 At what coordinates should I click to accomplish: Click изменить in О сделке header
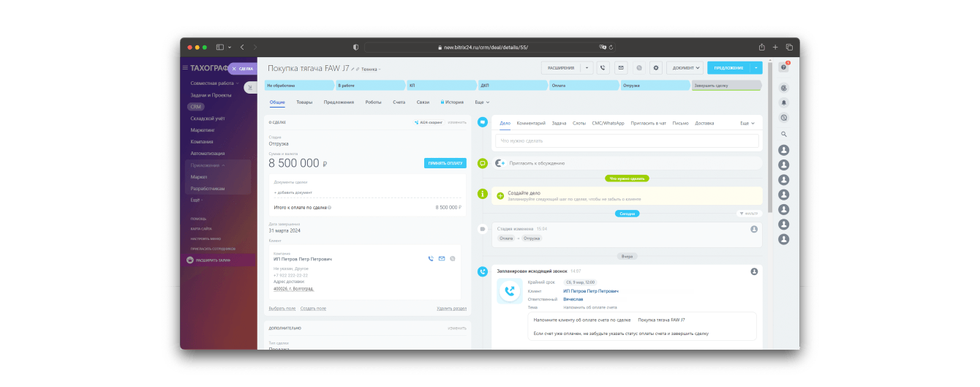[457, 122]
